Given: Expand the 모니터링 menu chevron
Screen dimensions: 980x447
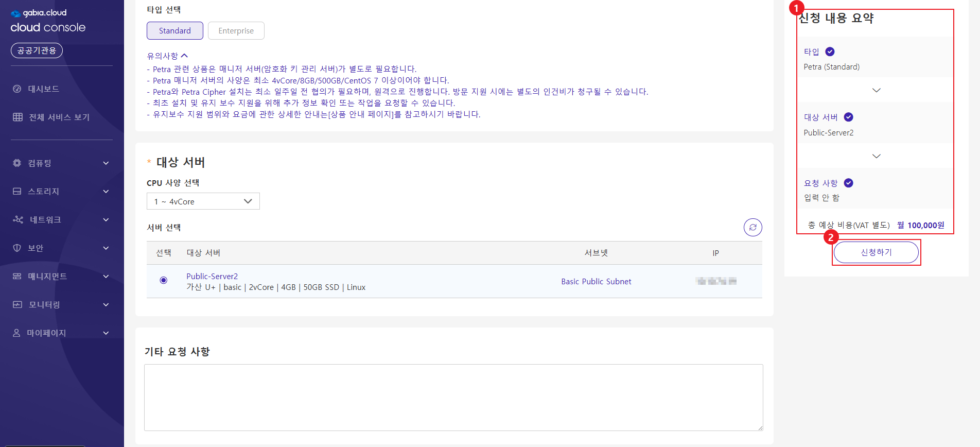Looking at the screenshot, I should [106, 304].
